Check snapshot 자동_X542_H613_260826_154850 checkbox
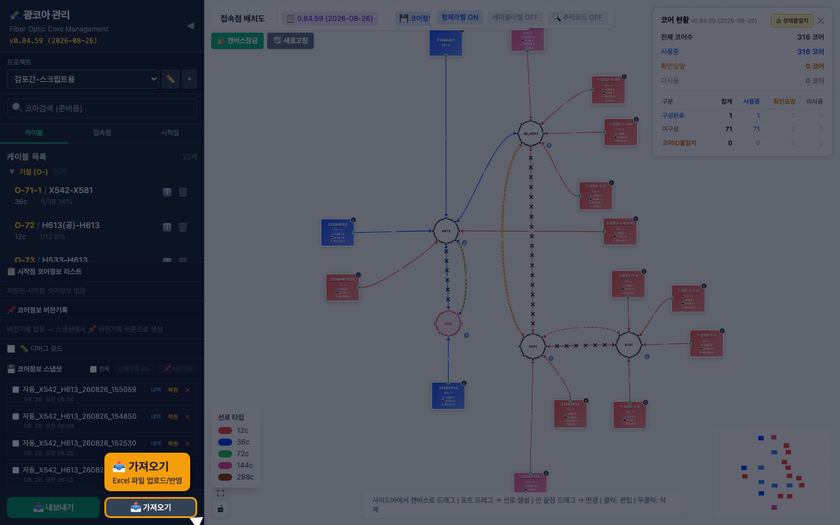Screen dimensions: 840x525 click(16, 417)
